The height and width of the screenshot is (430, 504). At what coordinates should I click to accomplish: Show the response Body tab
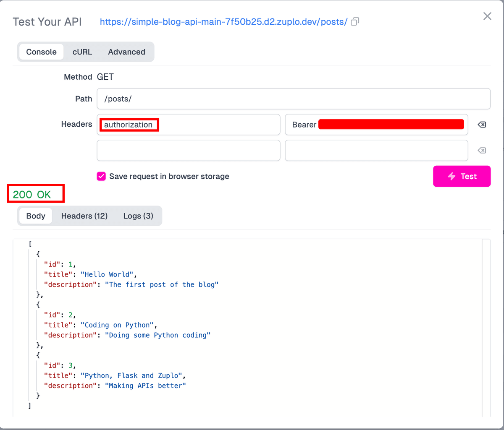point(36,216)
